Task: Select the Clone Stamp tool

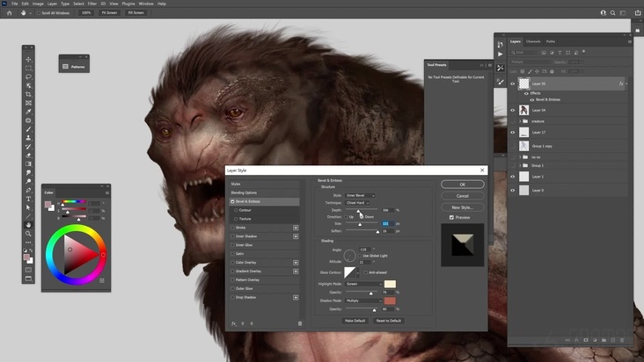Action: point(28,138)
